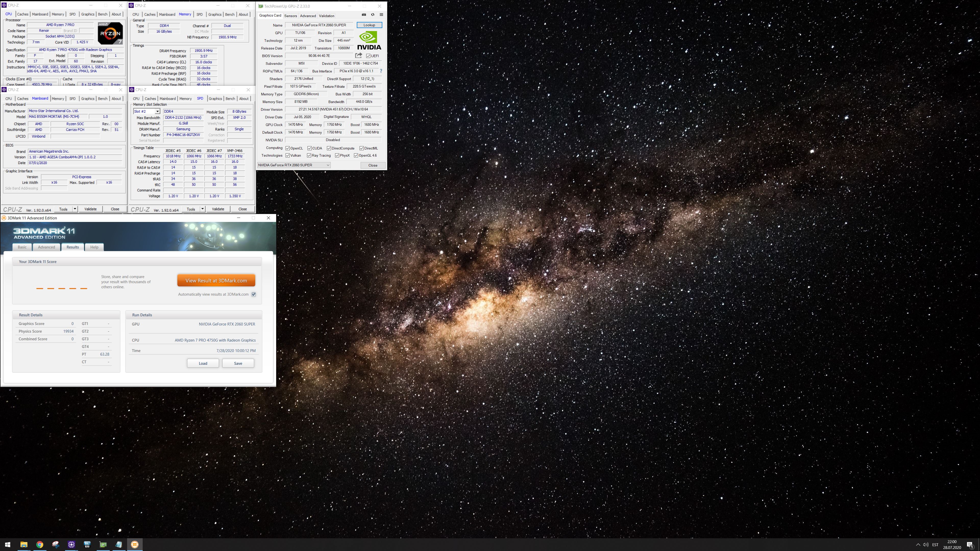Switch to the Advanced tab in GPU-Z
This screenshot has width=980, height=551.
tap(308, 16)
